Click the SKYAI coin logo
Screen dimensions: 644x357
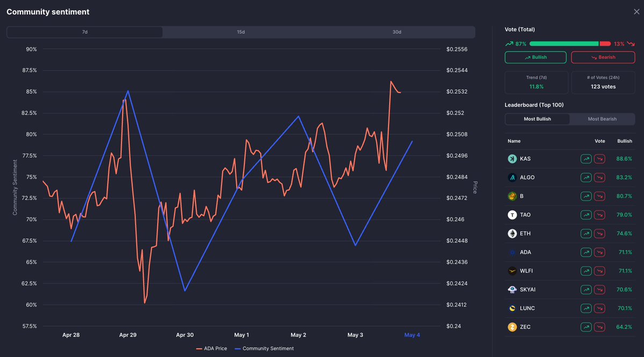point(512,289)
